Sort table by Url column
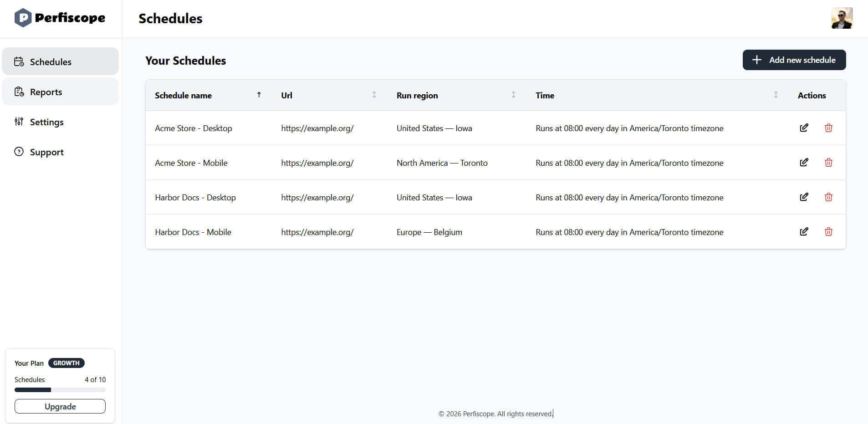 374,95
